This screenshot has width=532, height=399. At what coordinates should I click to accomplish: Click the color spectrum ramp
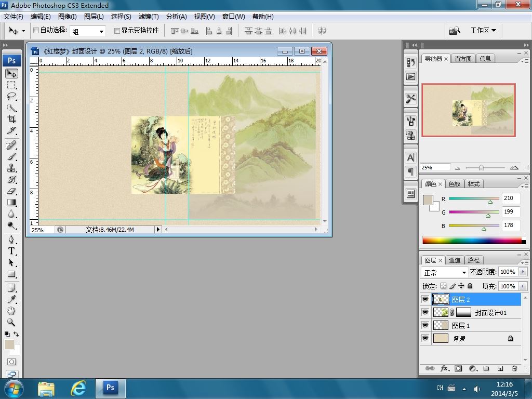click(474, 241)
